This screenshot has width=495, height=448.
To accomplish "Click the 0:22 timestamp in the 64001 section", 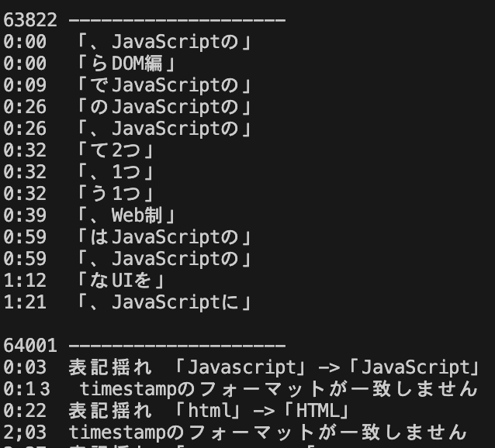I will pyautogui.click(x=25, y=410).
